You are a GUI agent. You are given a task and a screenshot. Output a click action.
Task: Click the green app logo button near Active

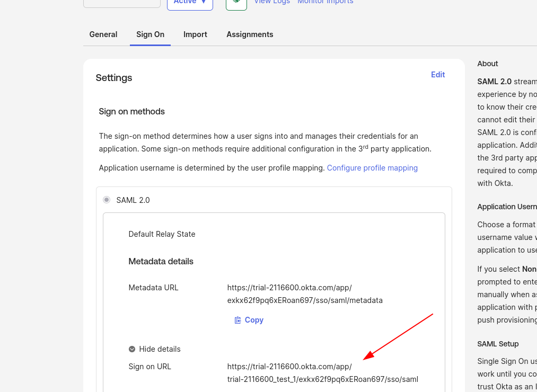tap(236, 3)
